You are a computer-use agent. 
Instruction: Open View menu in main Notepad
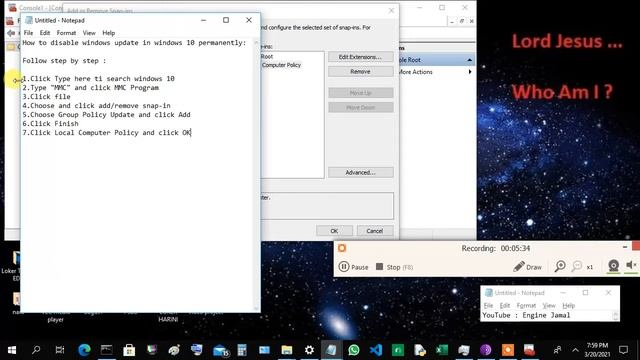click(89, 33)
